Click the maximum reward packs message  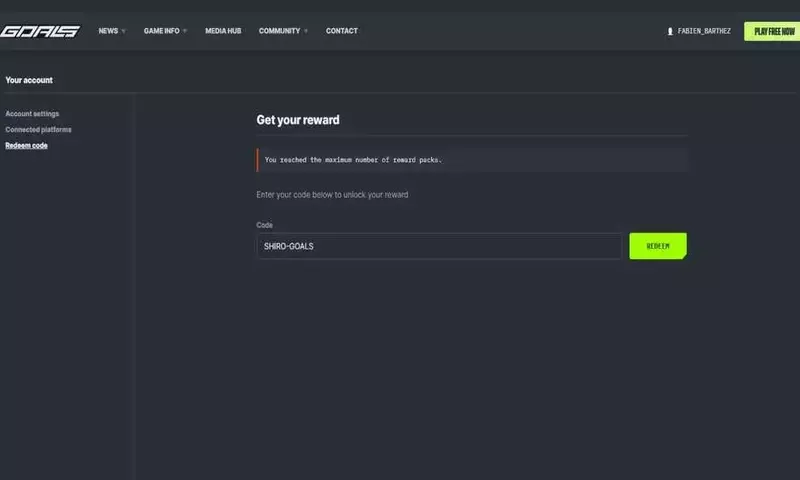point(472,160)
